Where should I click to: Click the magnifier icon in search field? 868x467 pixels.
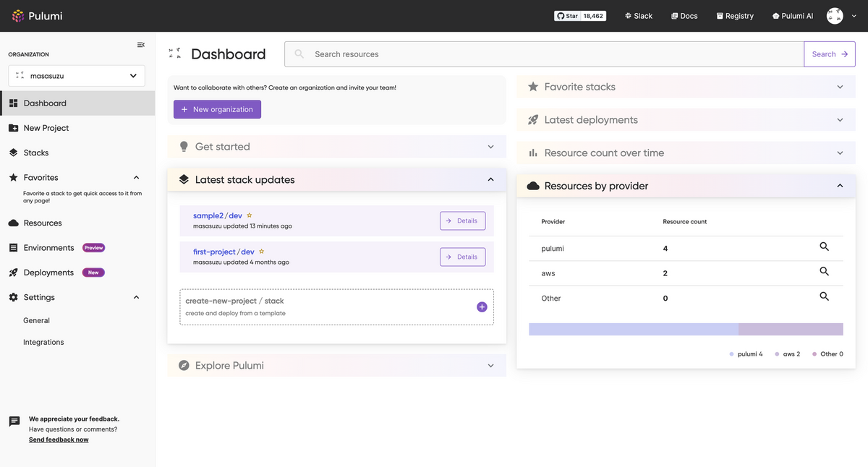[x=299, y=54]
